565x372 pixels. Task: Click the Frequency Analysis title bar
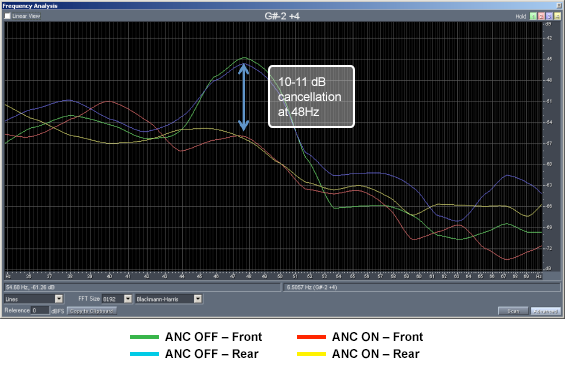tap(282, 6)
